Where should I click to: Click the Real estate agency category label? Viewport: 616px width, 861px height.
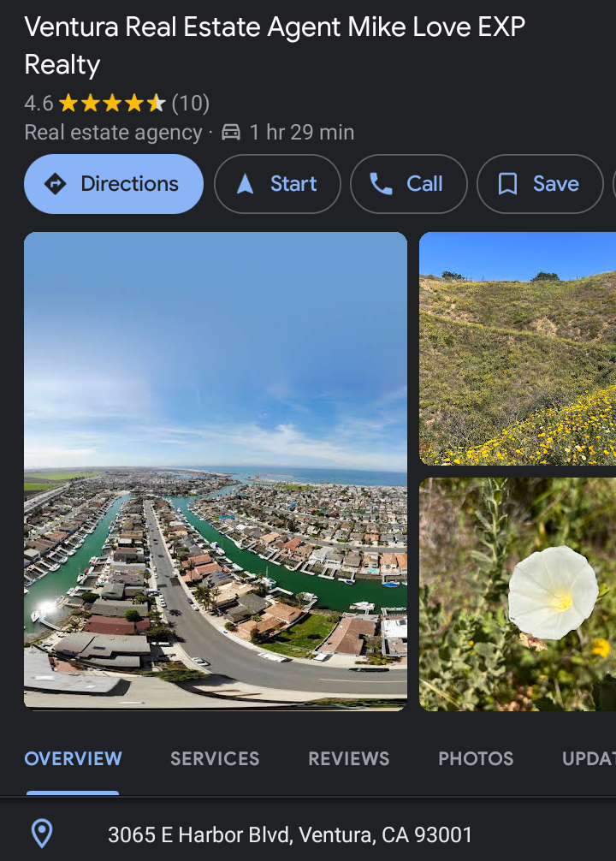coord(113,133)
